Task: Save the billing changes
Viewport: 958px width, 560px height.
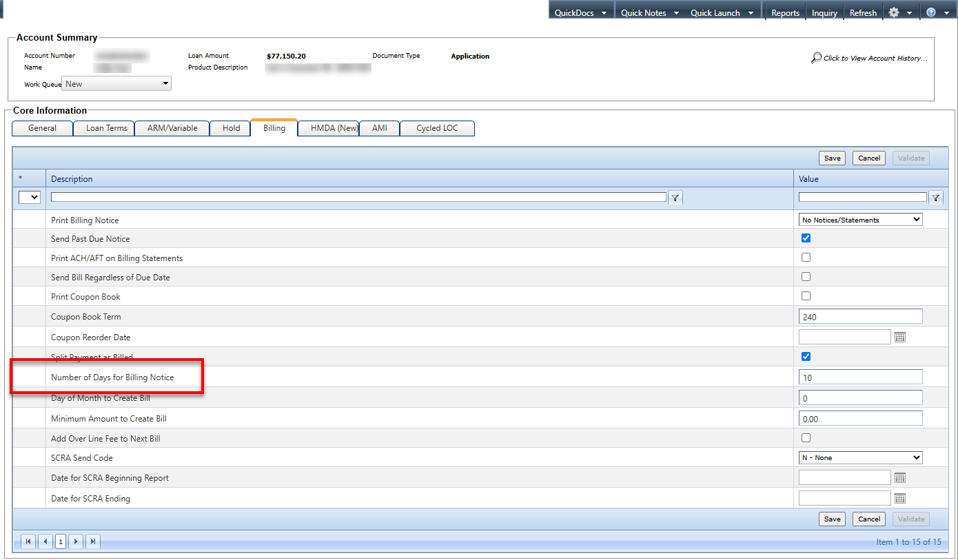Action: tap(832, 158)
